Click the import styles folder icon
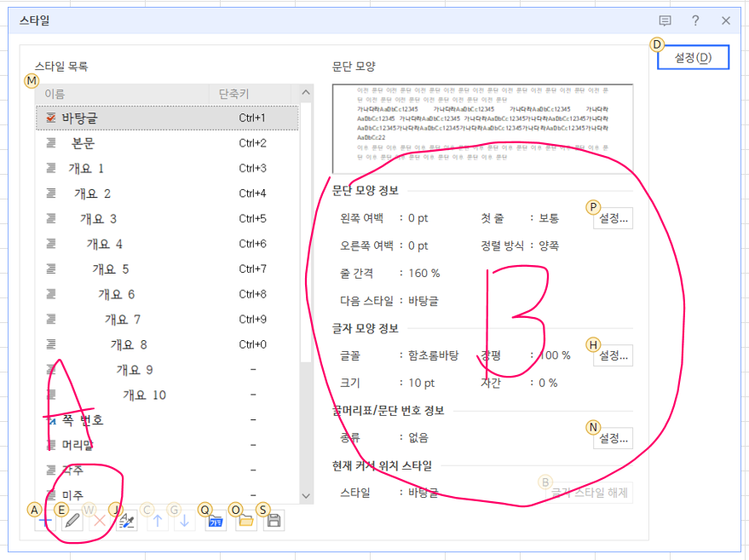 tap(246, 521)
